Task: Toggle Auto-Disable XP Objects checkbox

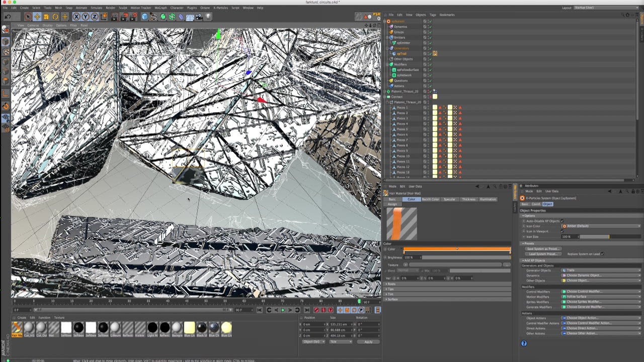Action: (x=562, y=221)
